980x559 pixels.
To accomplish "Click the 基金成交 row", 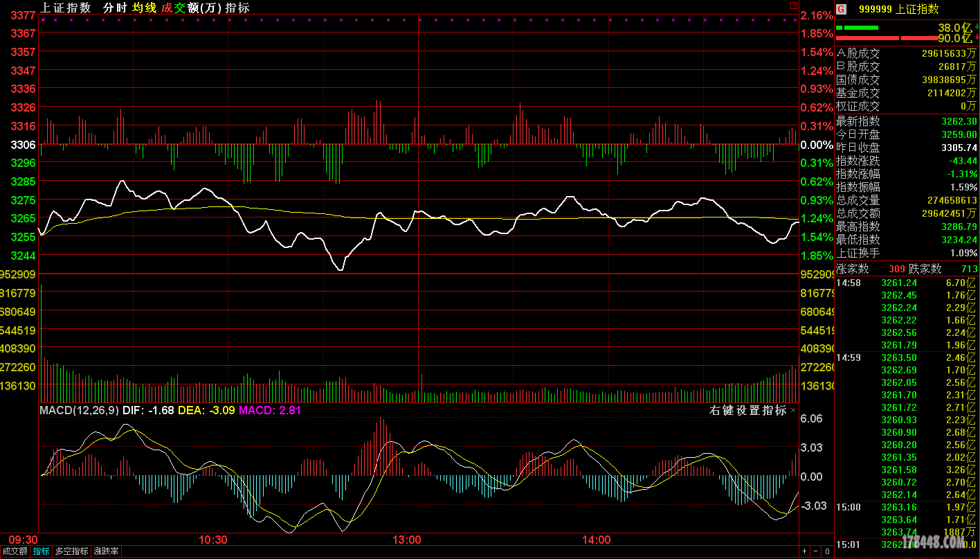I will pos(907,93).
